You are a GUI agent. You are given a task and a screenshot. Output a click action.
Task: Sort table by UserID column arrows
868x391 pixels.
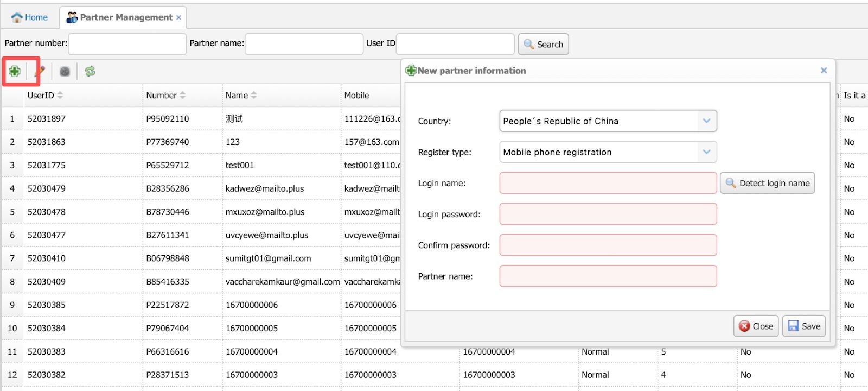(x=60, y=96)
